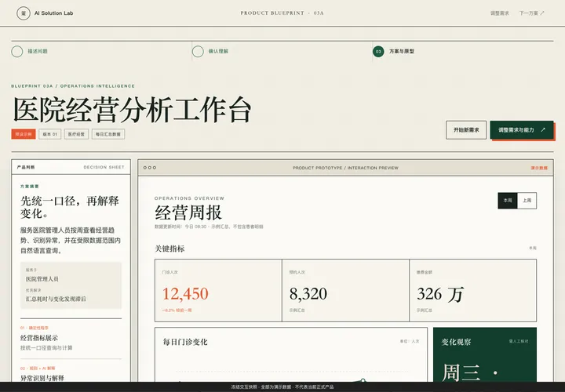The width and height of the screenshot is (565, 392).
Task: Click the 调整需求与能力 button
Action: coord(521,130)
